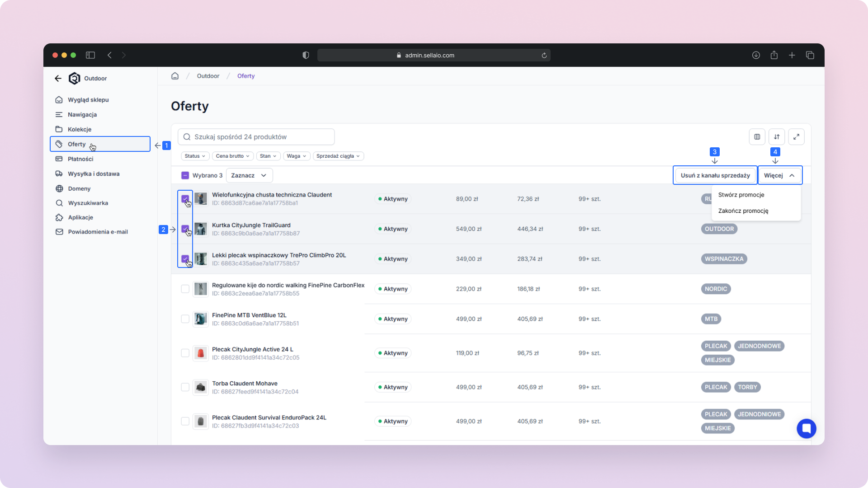The image size is (868, 488).
Task: Expand the Cena brutto filter
Action: click(x=232, y=156)
